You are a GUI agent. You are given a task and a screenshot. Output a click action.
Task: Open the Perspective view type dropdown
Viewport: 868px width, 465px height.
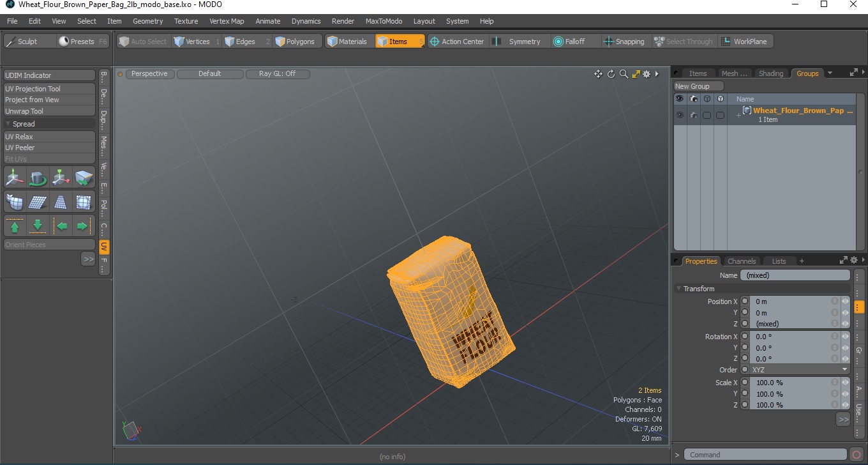pyautogui.click(x=149, y=73)
